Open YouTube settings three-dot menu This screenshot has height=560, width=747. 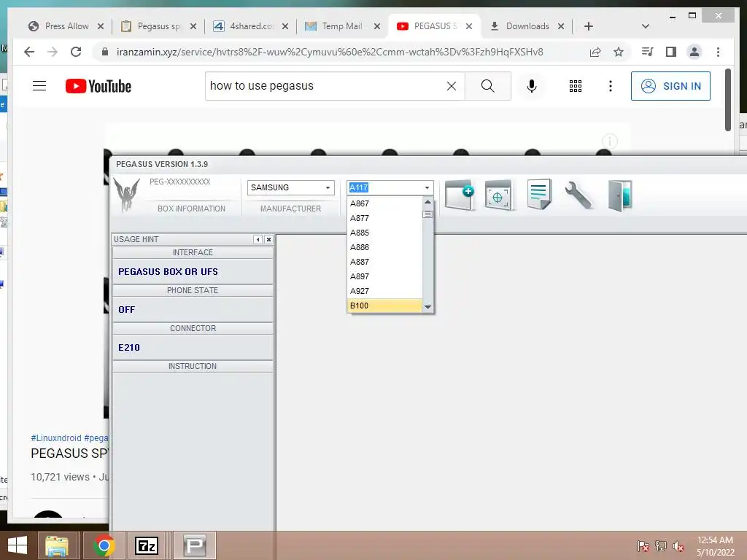point(611,86)
